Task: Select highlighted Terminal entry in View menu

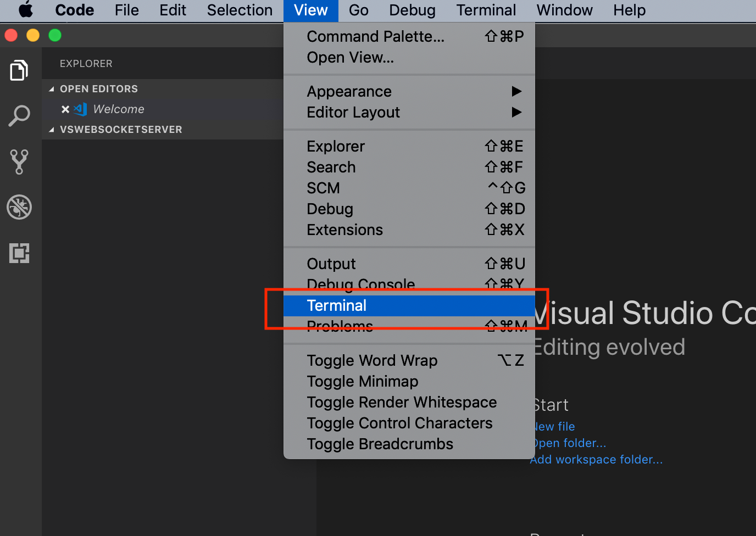Action: point(409,305)
